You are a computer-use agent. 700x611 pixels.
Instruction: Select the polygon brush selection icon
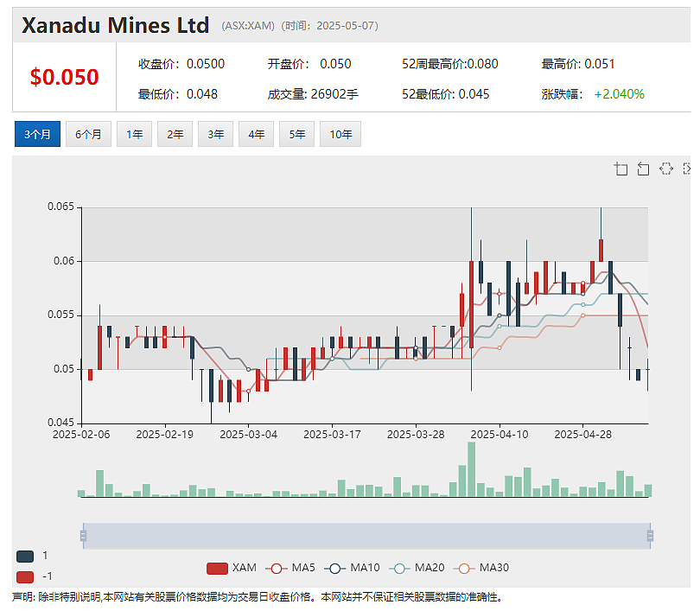coord(665,169)
